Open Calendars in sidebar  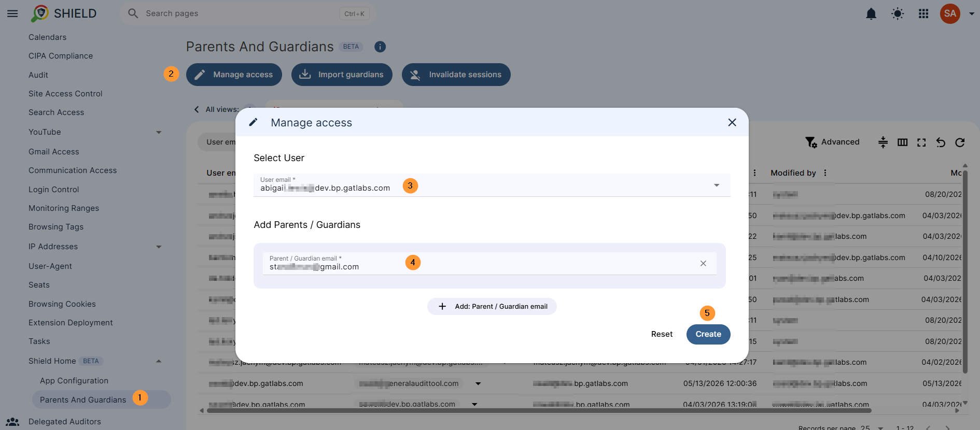coord(47,37)
